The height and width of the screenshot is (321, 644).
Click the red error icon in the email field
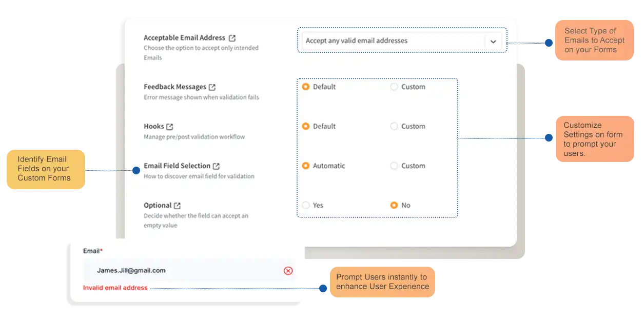tap(288, 271)
